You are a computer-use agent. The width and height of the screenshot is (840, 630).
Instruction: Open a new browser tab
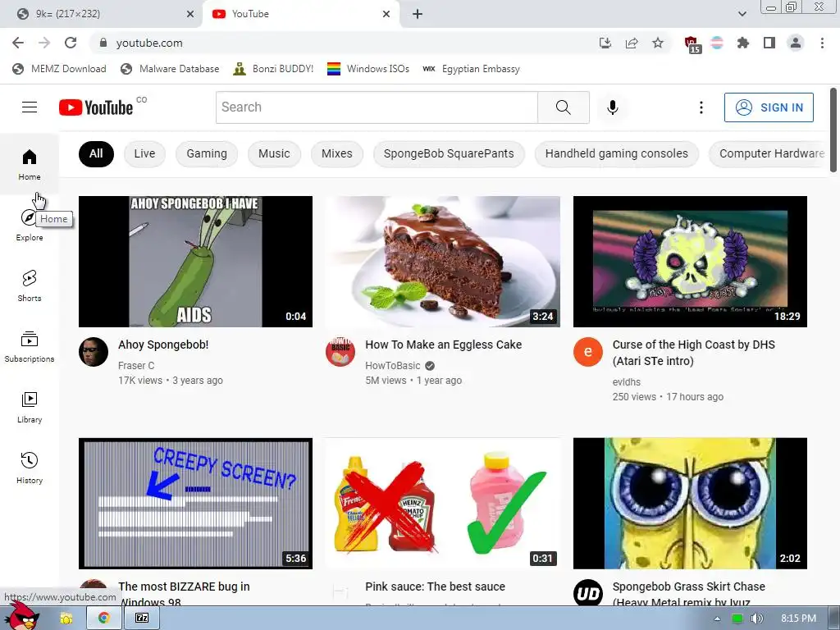(x=418, y=14)
